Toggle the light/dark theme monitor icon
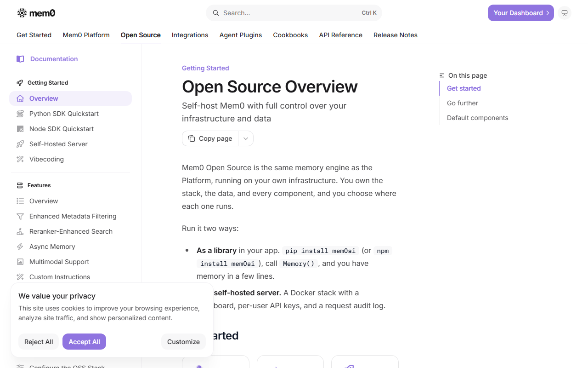 coord(565,13)
